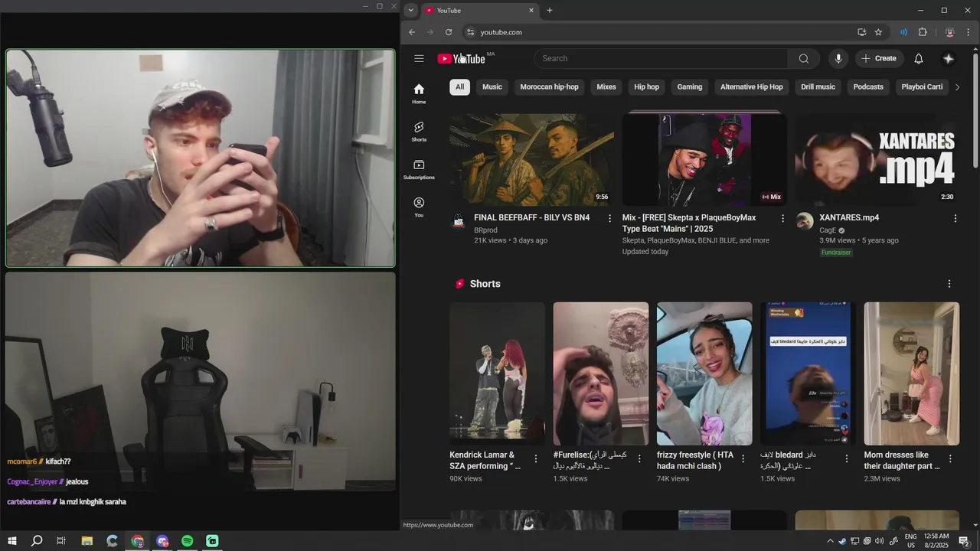View site information icon
The image size is (980, 551).
[471, 32]
